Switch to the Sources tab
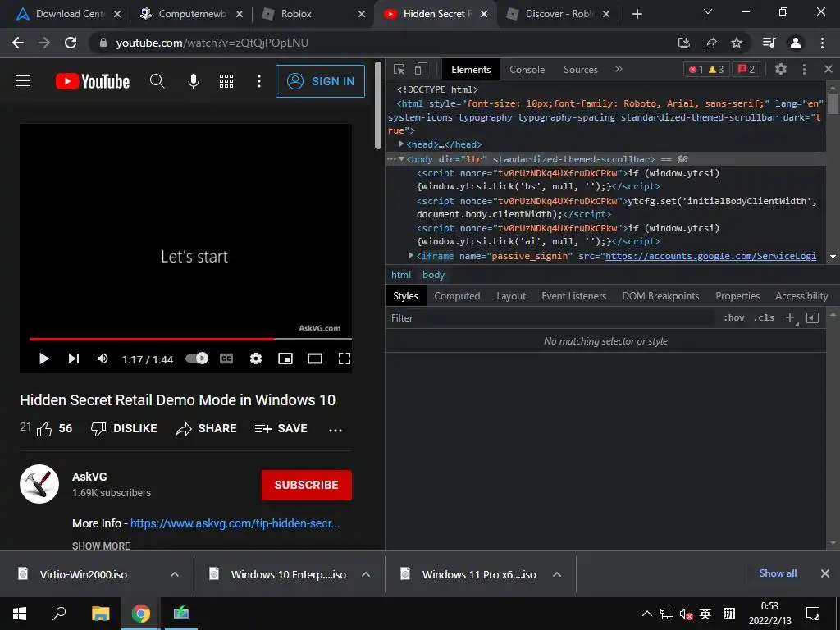 (x=580, y=69)
